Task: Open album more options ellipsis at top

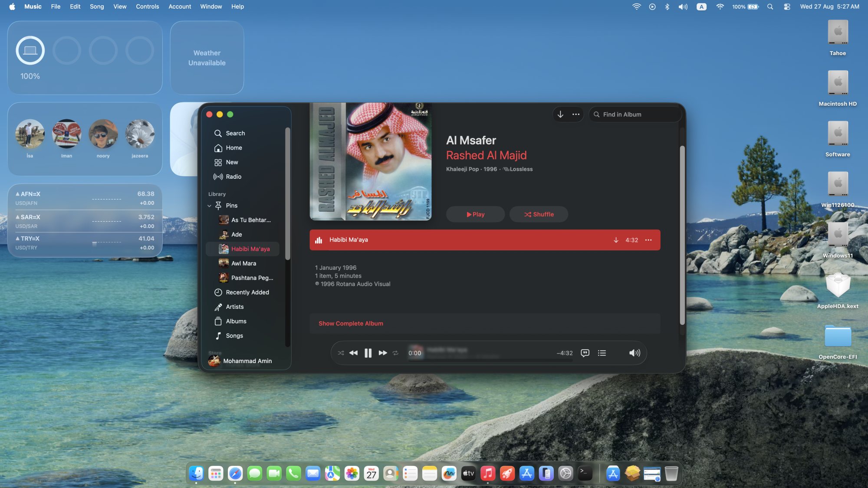Action: pos(576,115)
